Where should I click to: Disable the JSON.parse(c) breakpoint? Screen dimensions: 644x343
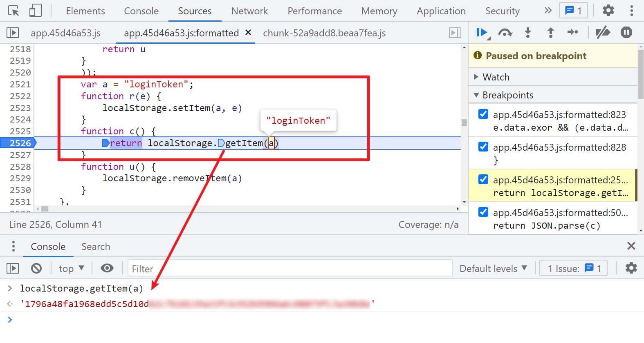coord(483,212)
